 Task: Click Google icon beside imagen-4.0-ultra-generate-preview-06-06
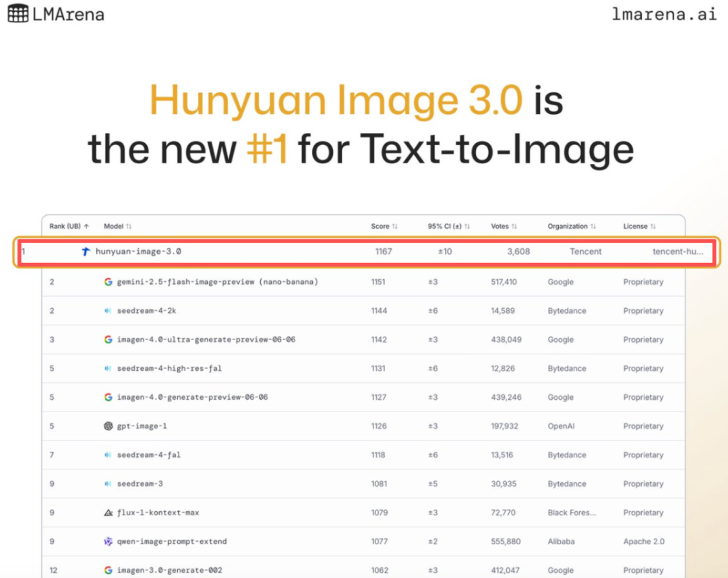point(108,340)
